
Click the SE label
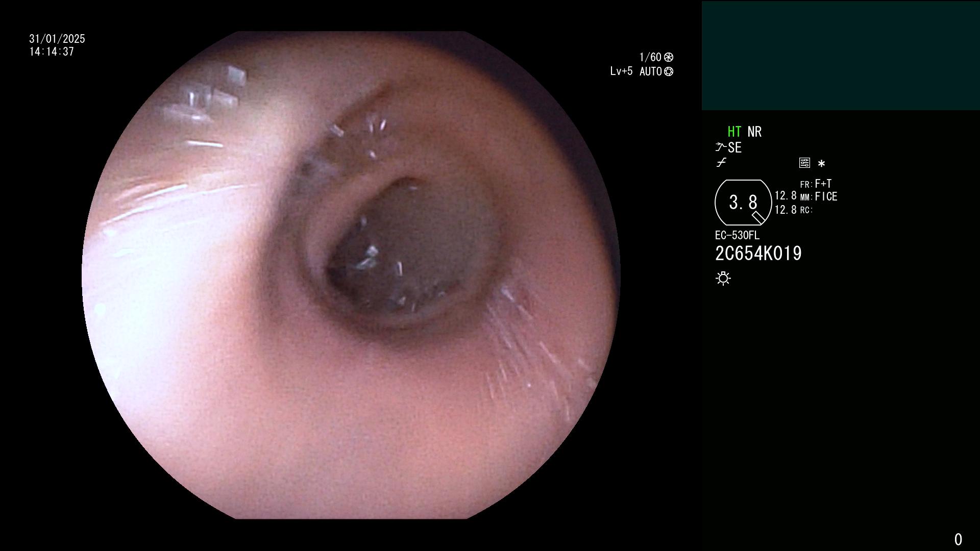[x=734, y=147]
